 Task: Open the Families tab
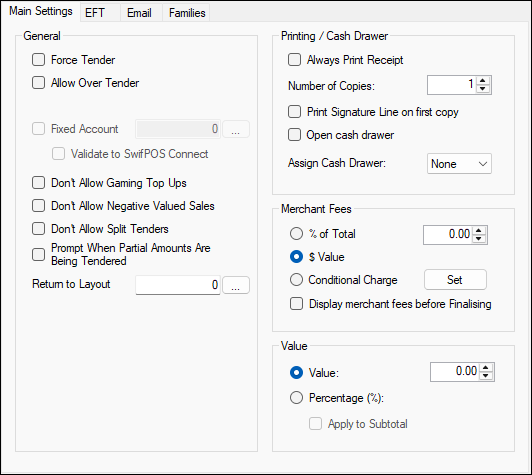click(186, 13)
